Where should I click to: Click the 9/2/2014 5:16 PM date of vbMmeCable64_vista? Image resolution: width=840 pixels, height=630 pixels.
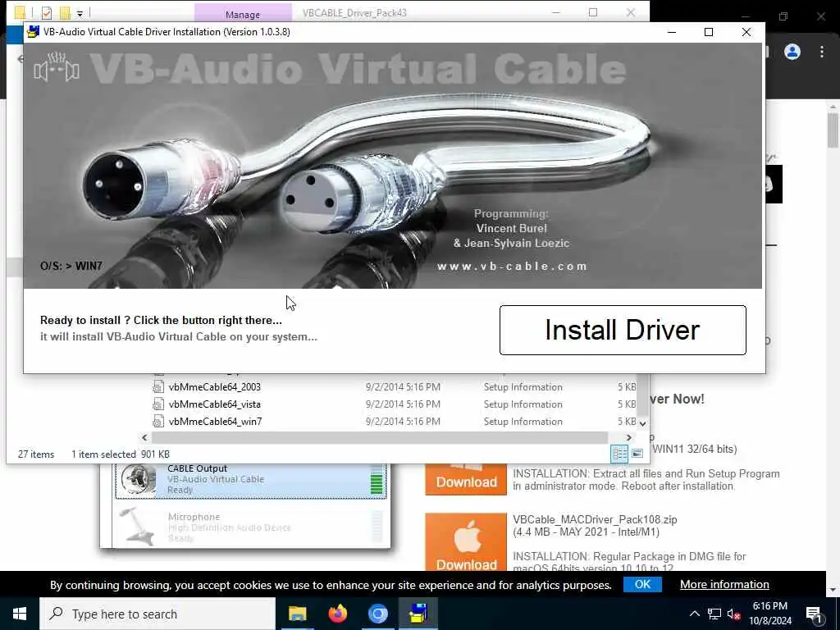[403, 404]
